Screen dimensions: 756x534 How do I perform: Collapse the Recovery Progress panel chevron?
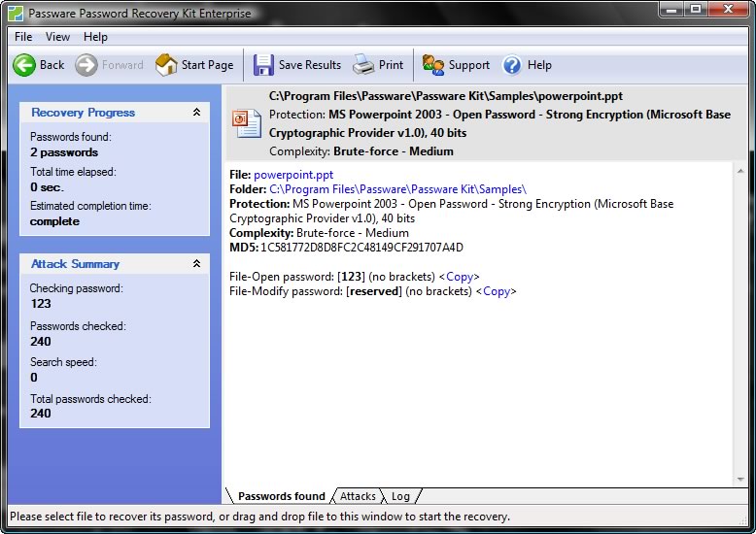pyautogui.click(x=196, y=113)
